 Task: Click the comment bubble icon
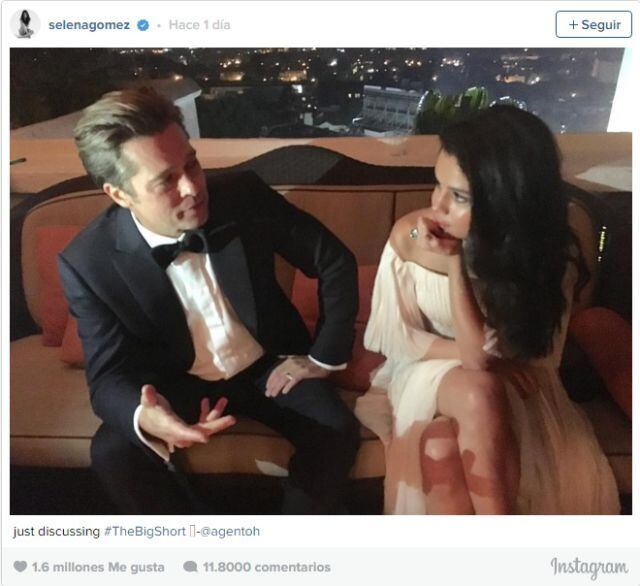pyautogui.click(x=190, y=567)
